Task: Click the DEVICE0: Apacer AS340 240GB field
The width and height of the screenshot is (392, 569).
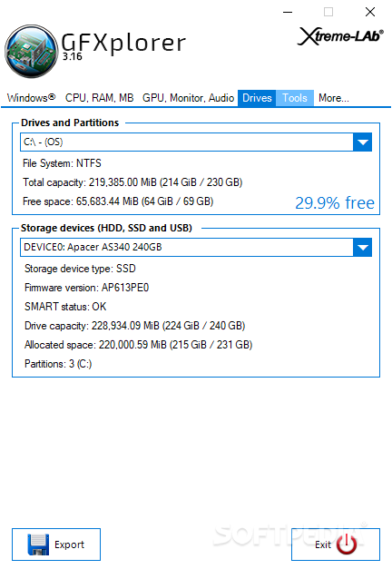Action: point(196,247)
